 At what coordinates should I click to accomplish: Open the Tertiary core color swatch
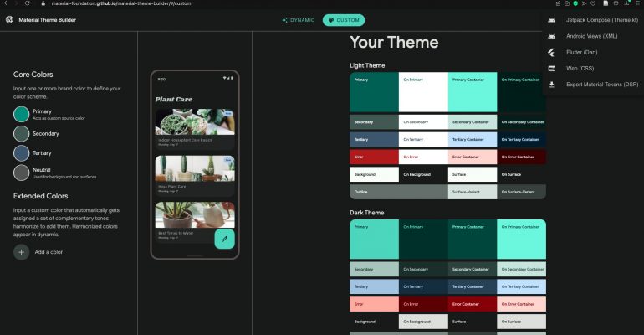coord(22,153)
